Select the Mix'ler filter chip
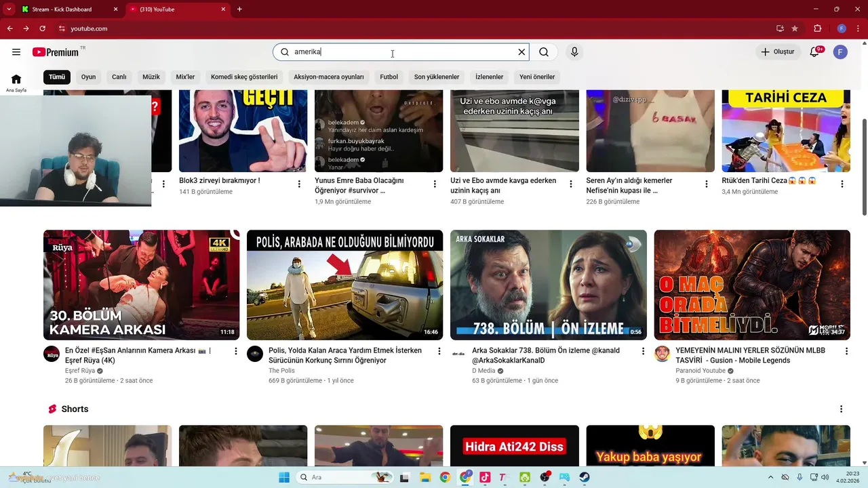The width and height of the screenshot is (868, 488). click(x=185, y=77)
